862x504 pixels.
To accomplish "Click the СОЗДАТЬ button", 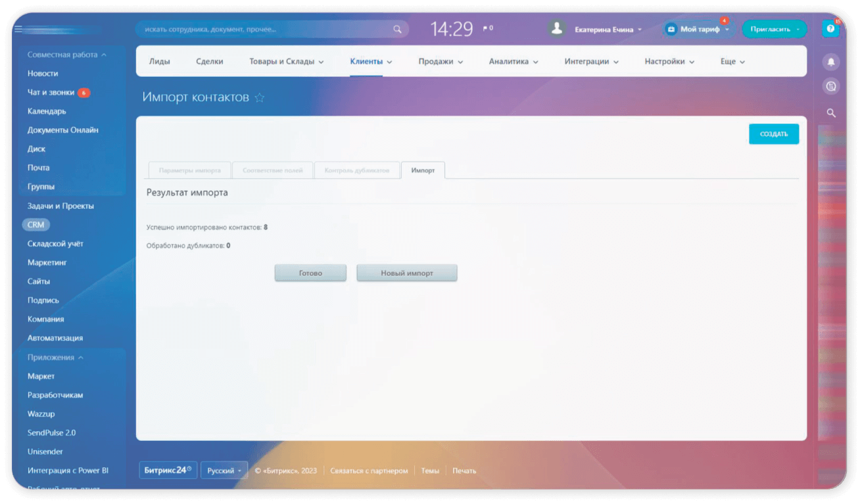I will 774,134.
